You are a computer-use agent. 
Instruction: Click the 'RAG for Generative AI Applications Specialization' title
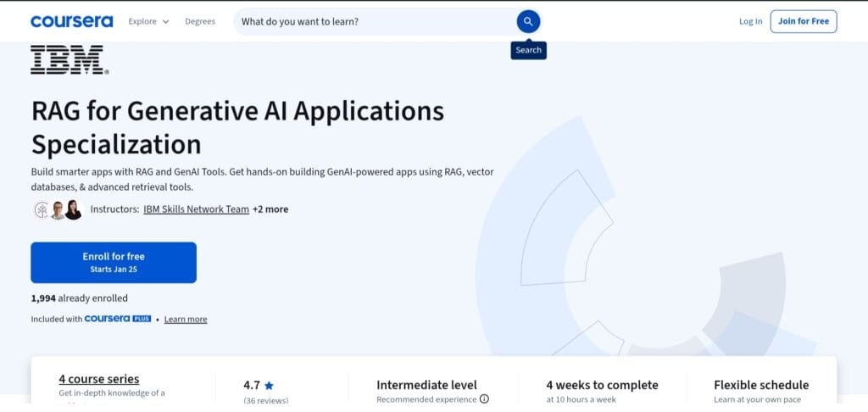pos(237,127)
